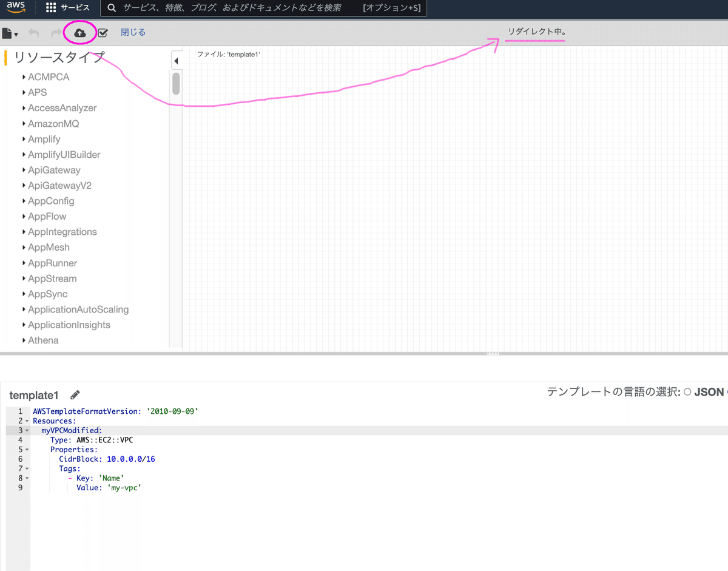Select ApplicationAutoScaling in the resource list
The width and height of the screenshot is (728, 571).
pyautogui.click(x=78, y=309)
